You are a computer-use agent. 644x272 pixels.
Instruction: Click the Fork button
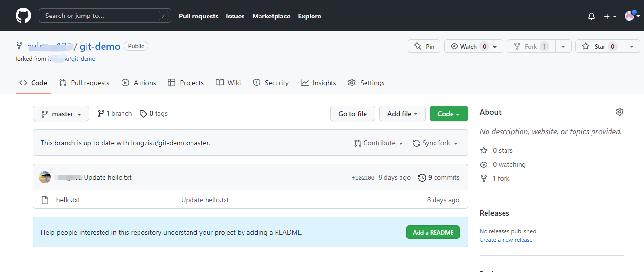coord(531,46)
